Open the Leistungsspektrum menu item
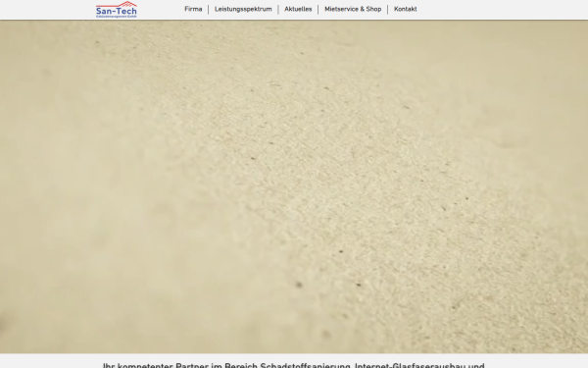The width and height of the screenshot is (588, 368). 243,9
